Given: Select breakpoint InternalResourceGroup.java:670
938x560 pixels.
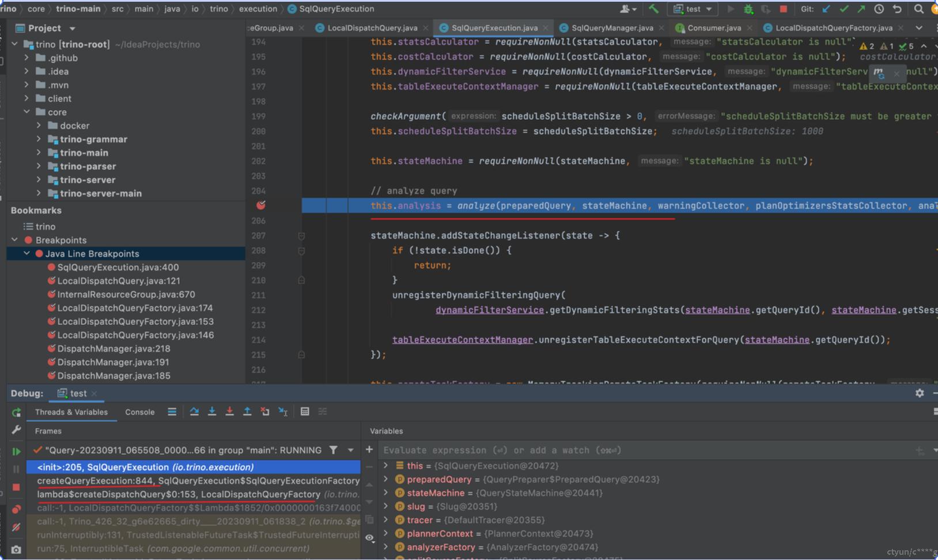Looking at the screenshot, I should [x=126, y=294].
